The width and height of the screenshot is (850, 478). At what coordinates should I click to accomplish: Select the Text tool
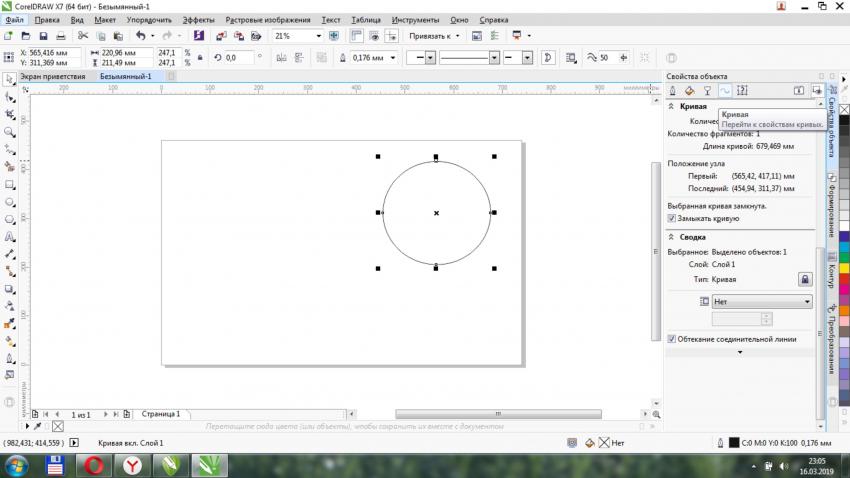(10, 238)
